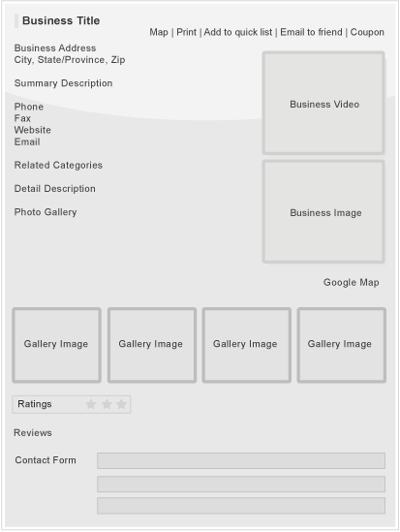This screenshot has height=532, width=400.
Task: Open the Business Image box
Action: click(x=323, y=211)
